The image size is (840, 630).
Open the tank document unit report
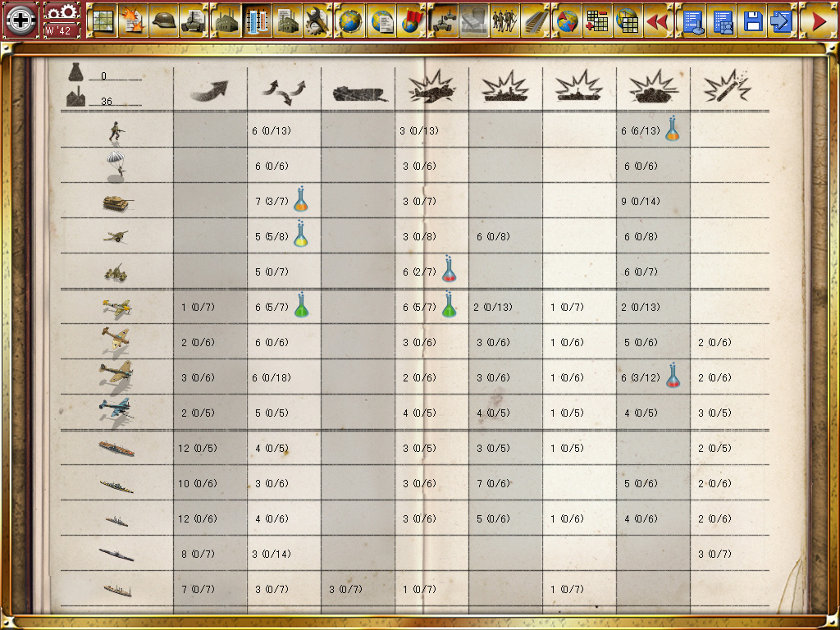(x=194, y=21)
